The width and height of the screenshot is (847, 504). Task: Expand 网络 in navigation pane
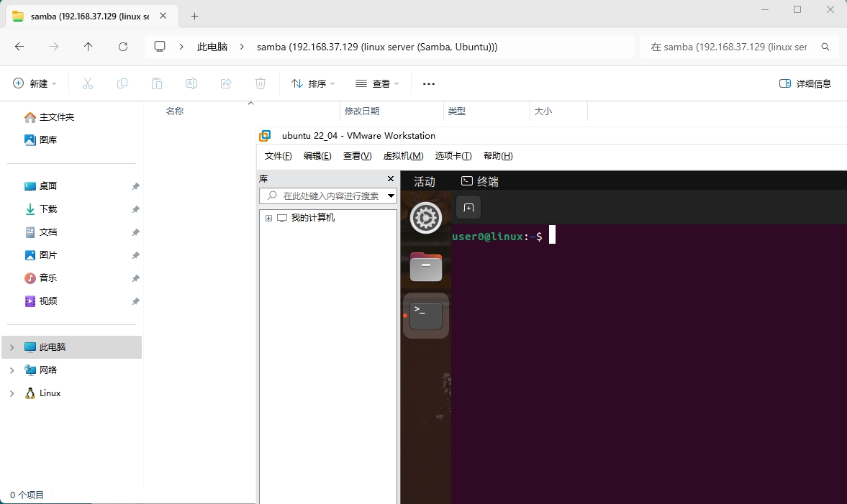pos(12,370)
